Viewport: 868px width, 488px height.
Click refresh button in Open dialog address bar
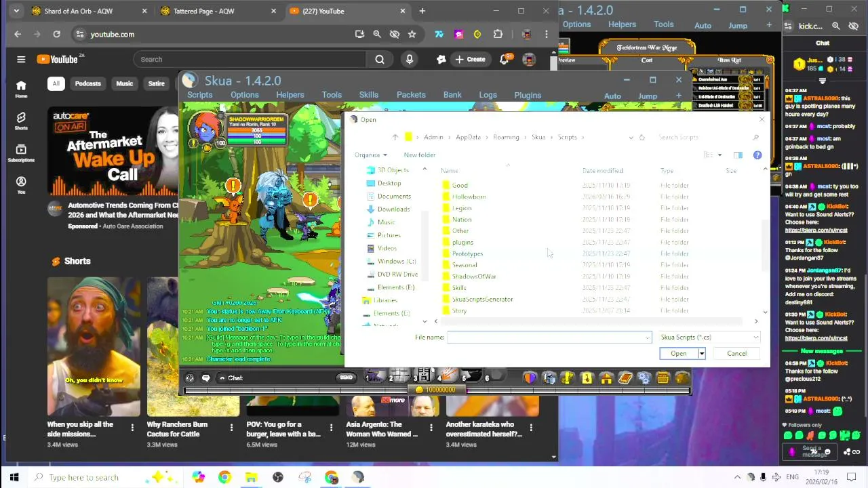click(x=642, y=137)
